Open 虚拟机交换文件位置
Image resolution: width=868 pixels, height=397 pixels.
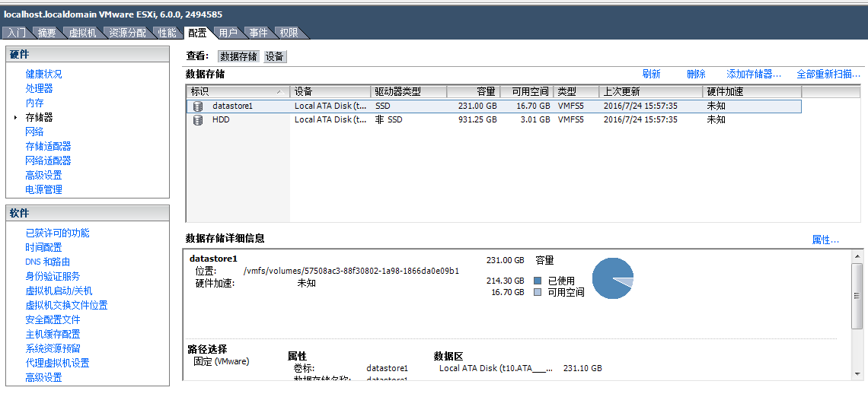66,305
